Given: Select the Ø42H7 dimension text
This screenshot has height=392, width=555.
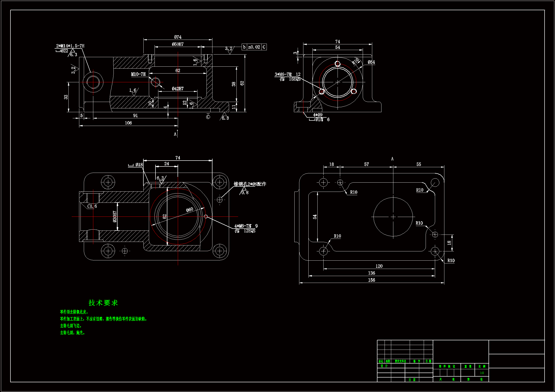Looking at the screenshot, I should [x=178, y=89].
